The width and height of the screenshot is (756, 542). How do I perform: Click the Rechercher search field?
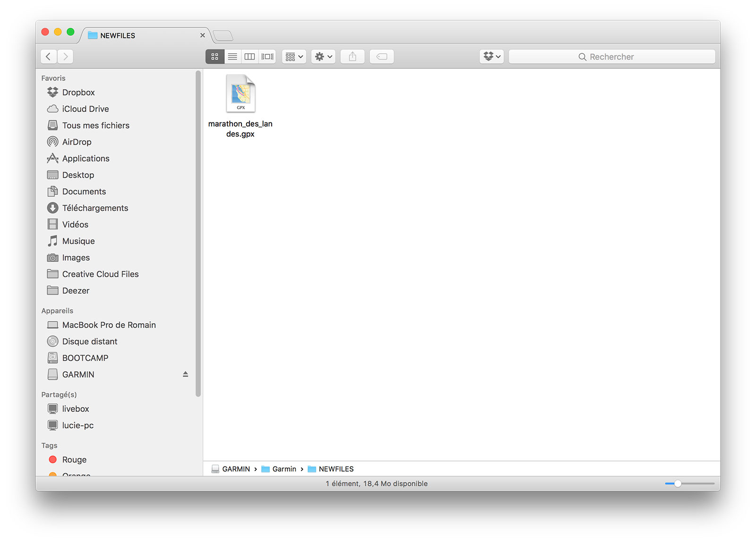click(611, 57)
